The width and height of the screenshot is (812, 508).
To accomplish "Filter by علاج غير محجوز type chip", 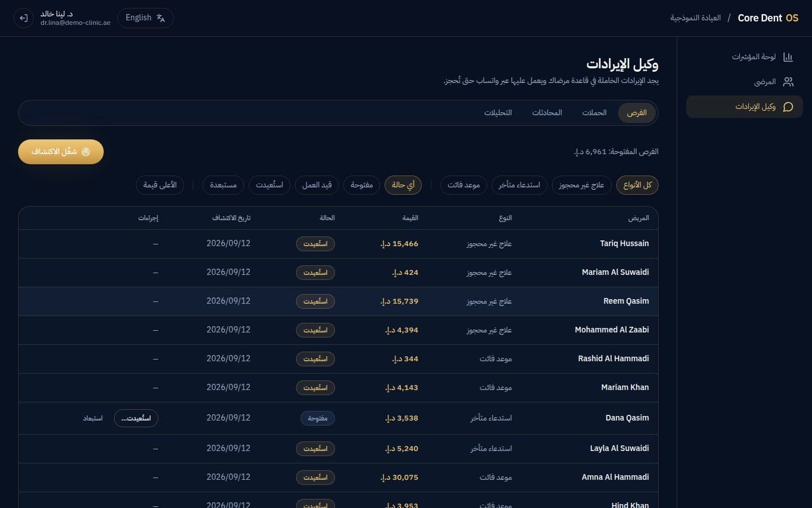I will click(x=581, y=185).
